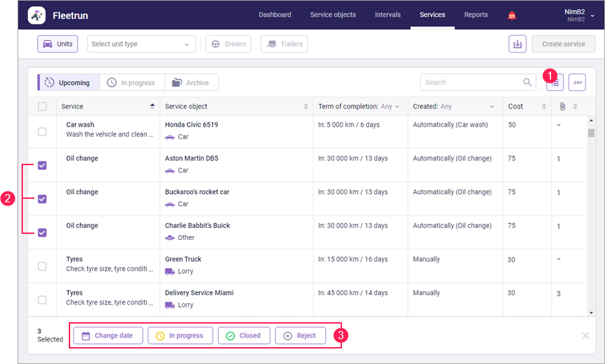This screenshot has height=364, width=605.
Task: Uncheck the Aston Martin DB5 oil change row
Action: tap(42, 165)
